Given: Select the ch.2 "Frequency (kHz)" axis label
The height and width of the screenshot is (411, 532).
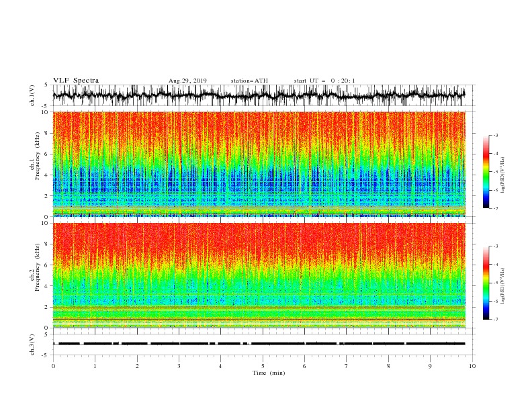Looking at the screenshot, I should pyautogui.click(x=38, y=267).
